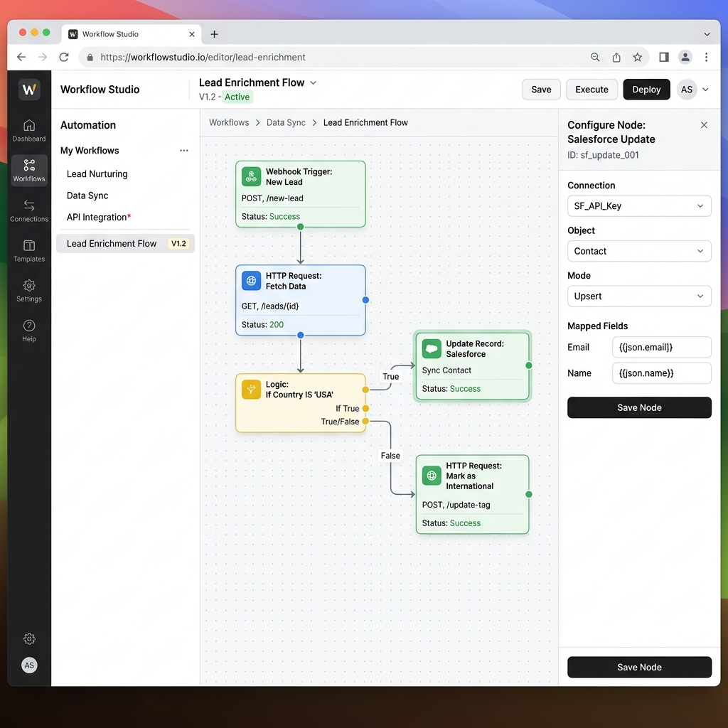Open the SF_API_Key connection dropdown
This screenshot has height=728, width=728.
point(639,206)
